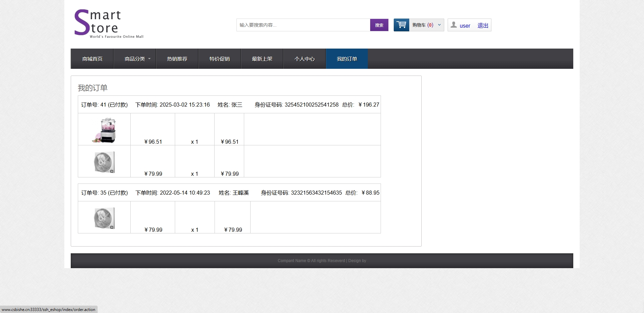Click the user profile silhouette icon
This screenshot has height=313, width=644.
pyautogui.click(x=454, y=25)
